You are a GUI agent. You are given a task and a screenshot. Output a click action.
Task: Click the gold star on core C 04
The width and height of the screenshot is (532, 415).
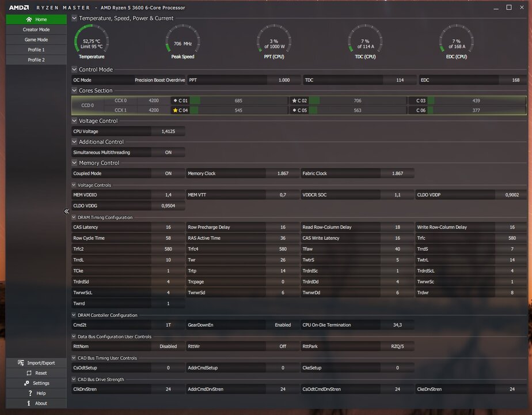point(175,110)
